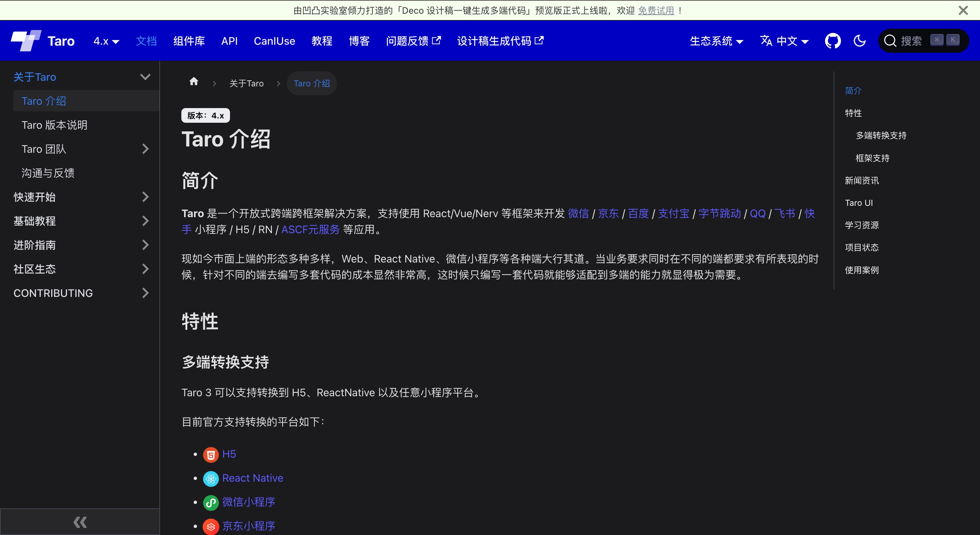This screenshot has height=535, width=980.
Task: Open the 组件库 nav item
Action: [189, 41]
